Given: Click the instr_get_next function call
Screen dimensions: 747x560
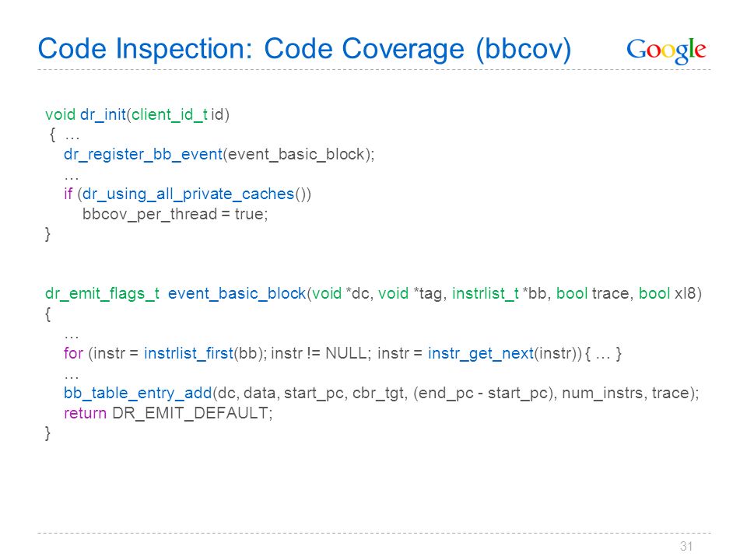Looking at the screenshot, I should [481, 354].
